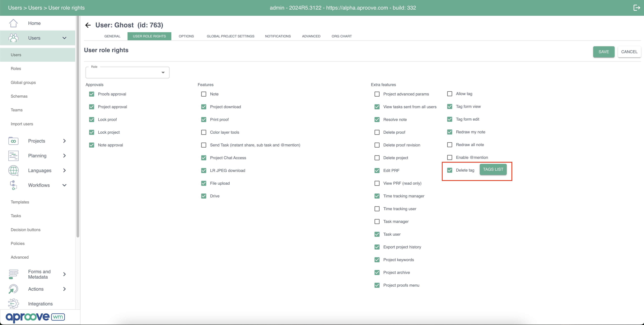Toggle Note approval checkbox

91,145
